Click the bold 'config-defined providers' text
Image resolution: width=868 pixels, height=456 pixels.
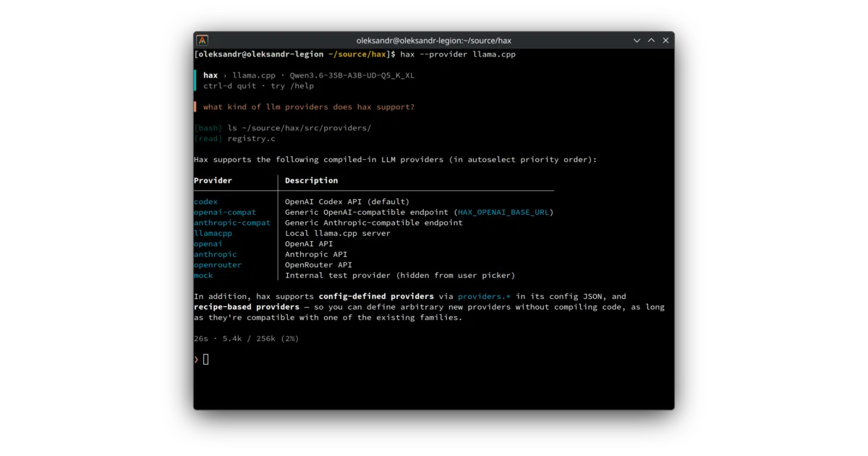[x=376, y=296]
